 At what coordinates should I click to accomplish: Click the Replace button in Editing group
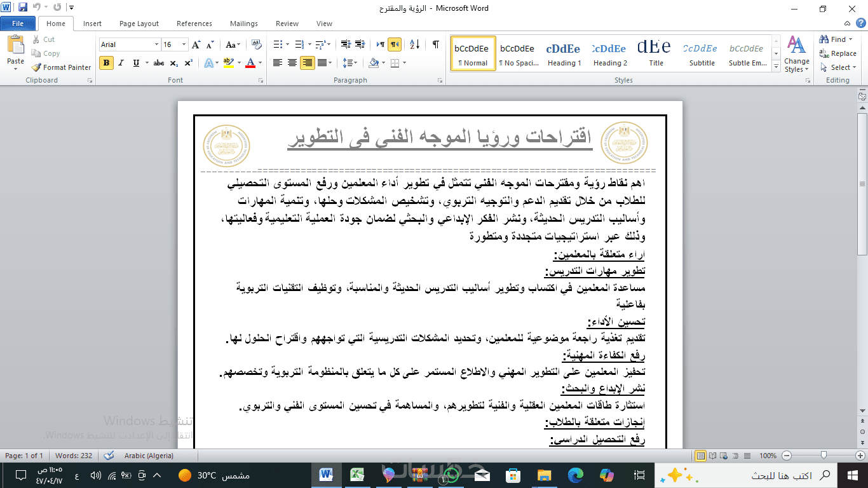pyautogui.click(x=838, y=53)
